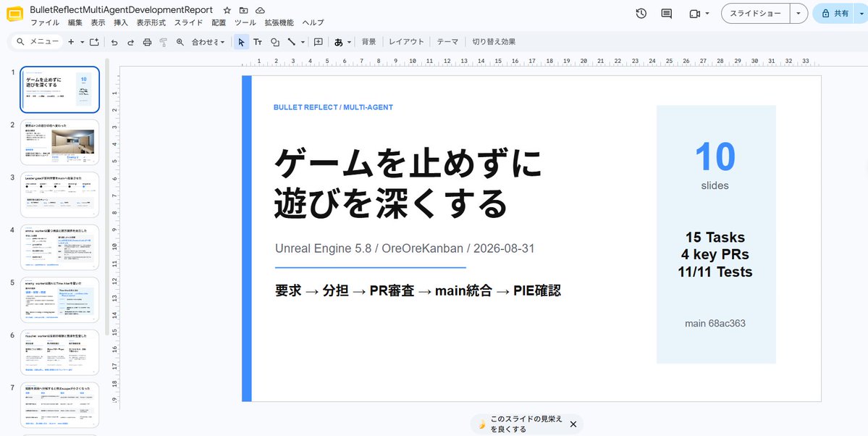Undo the last action
Screen dimensions: 868x436
coord(114,41)
